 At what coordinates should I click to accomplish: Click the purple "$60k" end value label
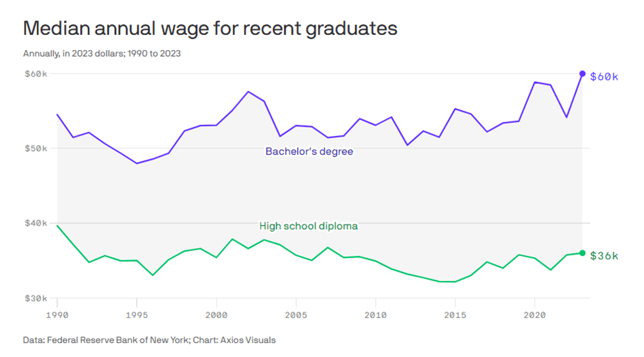[x=604, y=77]
